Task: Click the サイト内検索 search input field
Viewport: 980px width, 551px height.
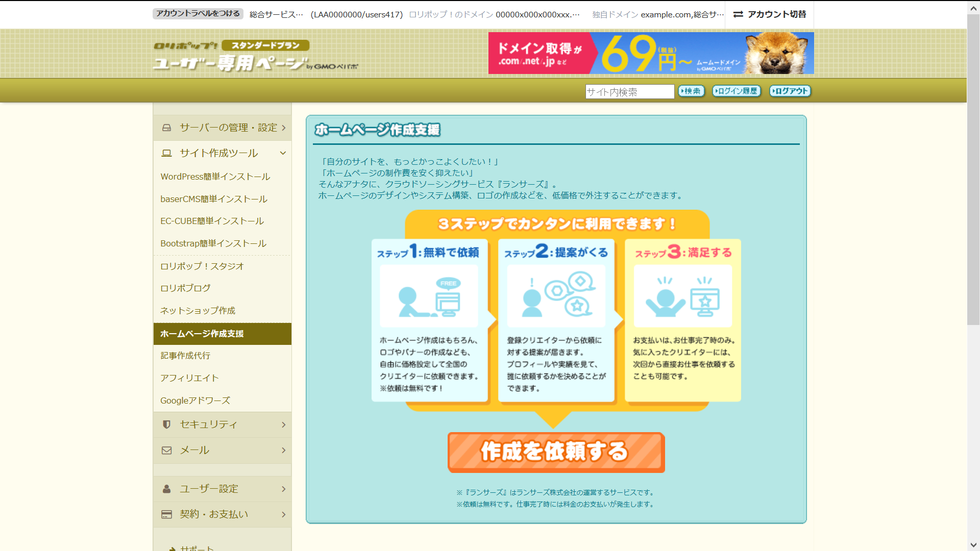Action: pos(629,92)
